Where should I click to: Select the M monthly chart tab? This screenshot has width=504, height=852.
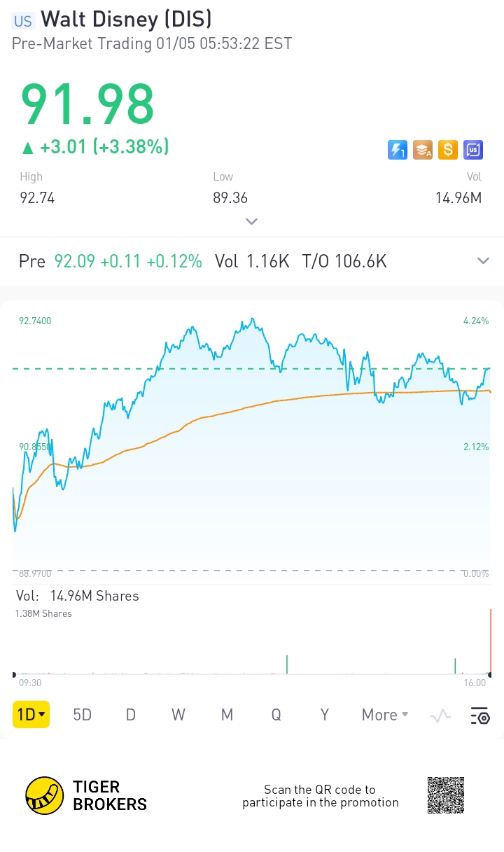click(227, 715)
